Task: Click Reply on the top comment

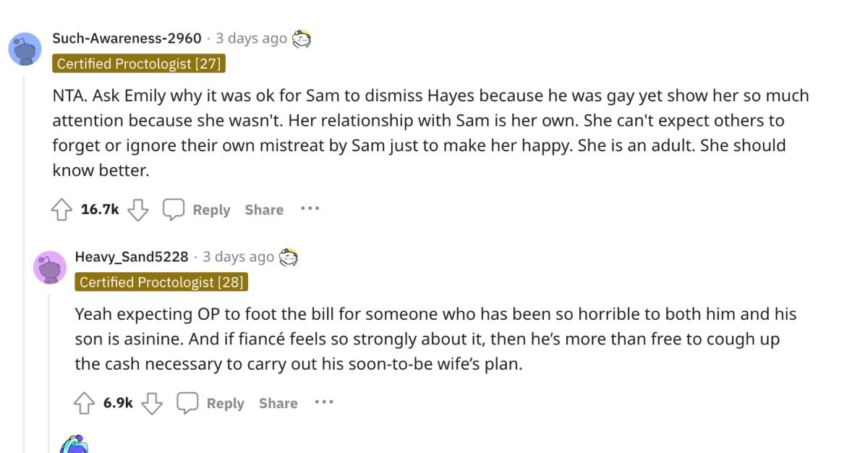Action: 211,209
